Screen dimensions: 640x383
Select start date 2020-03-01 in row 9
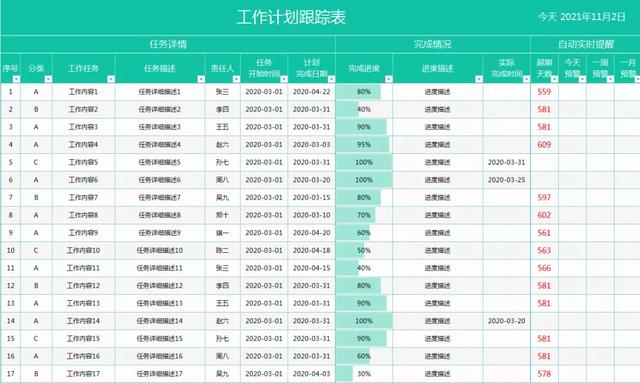(x=264, y=233)
